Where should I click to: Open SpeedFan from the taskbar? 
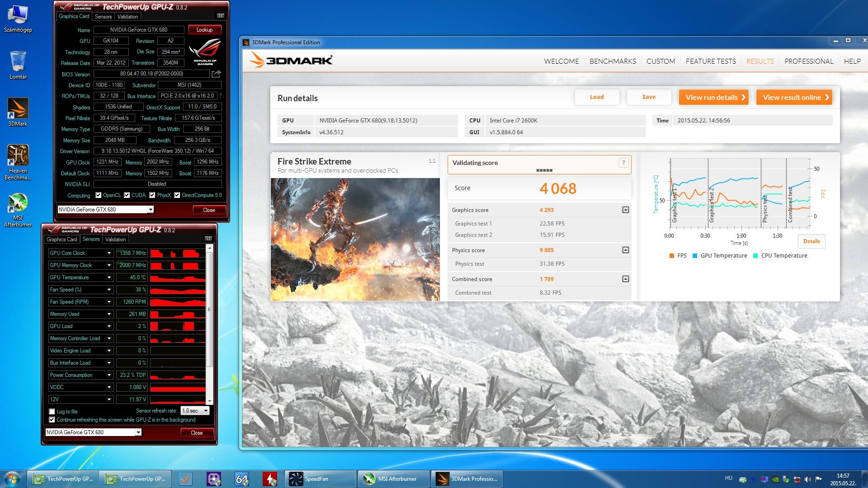[316, 479]
